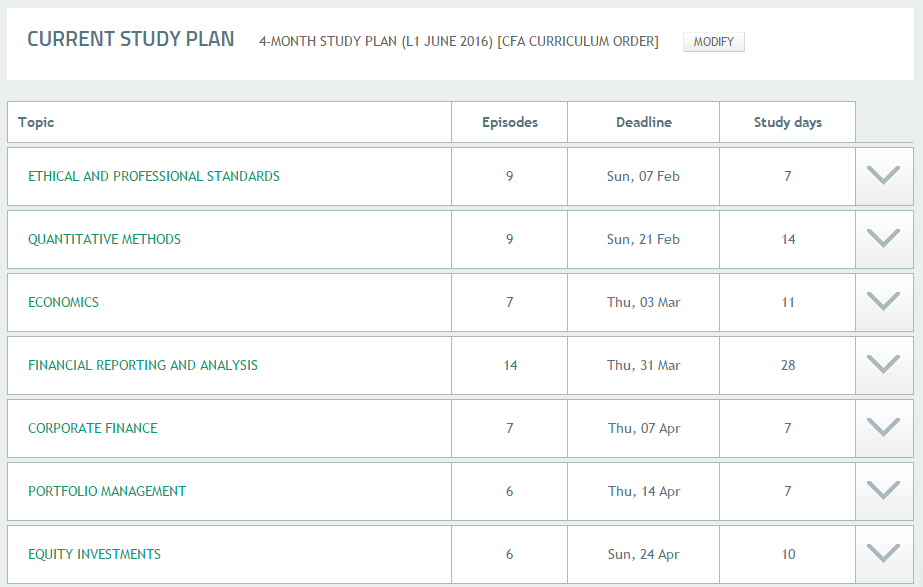Screen dimensions: 923x587
Task: Expand the Portfolio Management row chevron
Action: click(884, 491)
